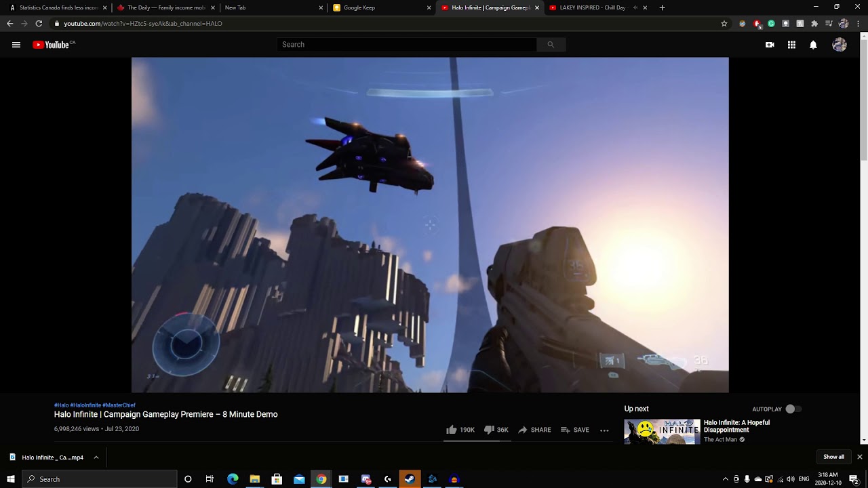The width and height of the screenshot is (868, 488).
Task: Open the Windows Start menu
Action: point(11,479)
